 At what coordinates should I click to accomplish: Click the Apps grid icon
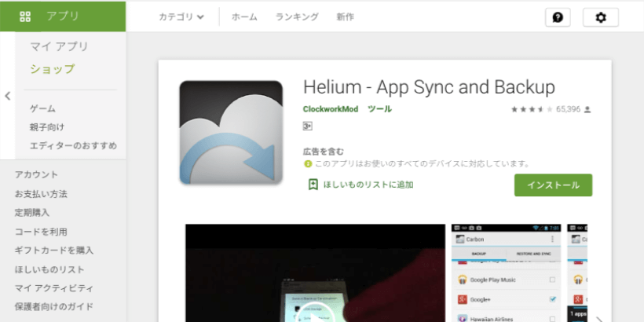[x=25, y=16]
